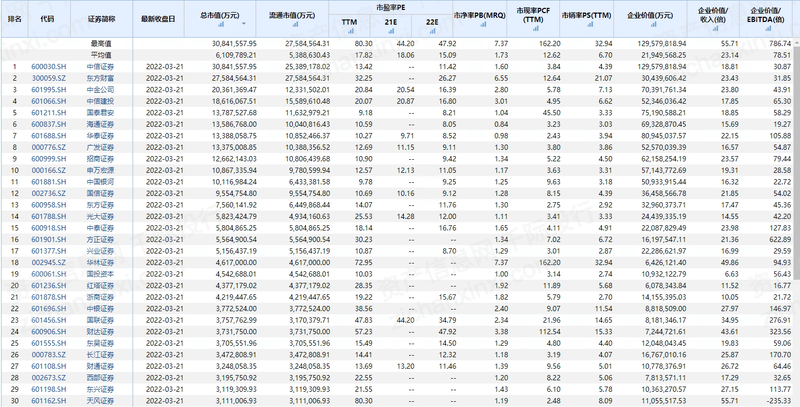The image size is (800, 407).
Task: Open stock code 300059.SZ
Action: pos(48,78)
